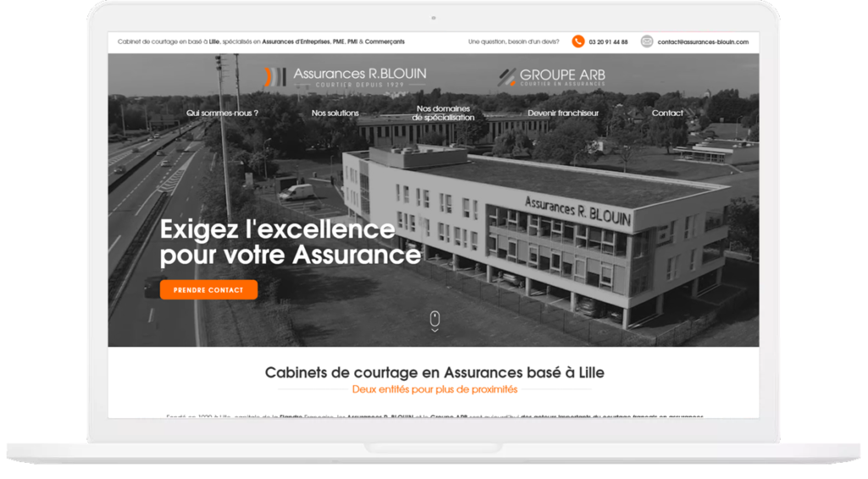Click the Prendre Contact button
Image resolution: width=868 pixels, height=479 pixels.
point(209,290)
